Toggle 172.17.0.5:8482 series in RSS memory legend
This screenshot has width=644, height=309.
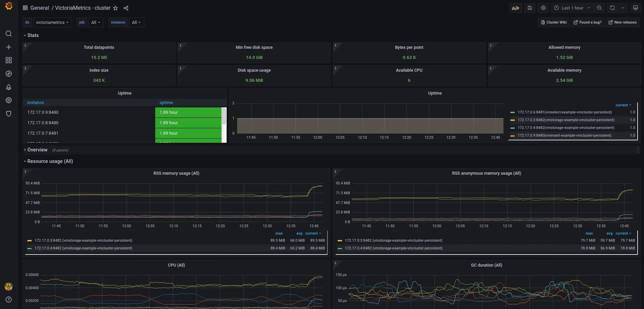pos(83,241)
